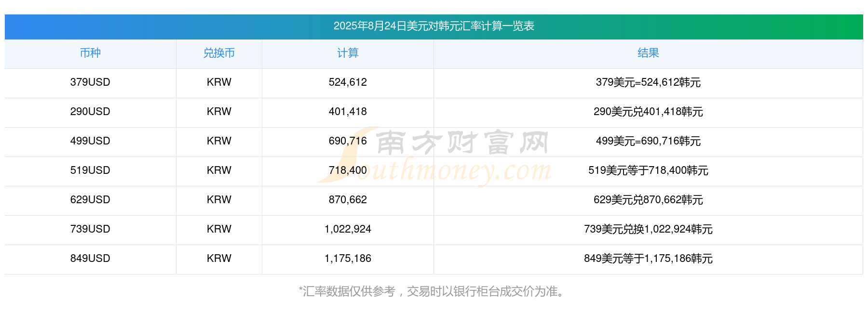The image size is (868, 313).
Task: Click the calculated value '690,716'
Action: coord(348,141)
